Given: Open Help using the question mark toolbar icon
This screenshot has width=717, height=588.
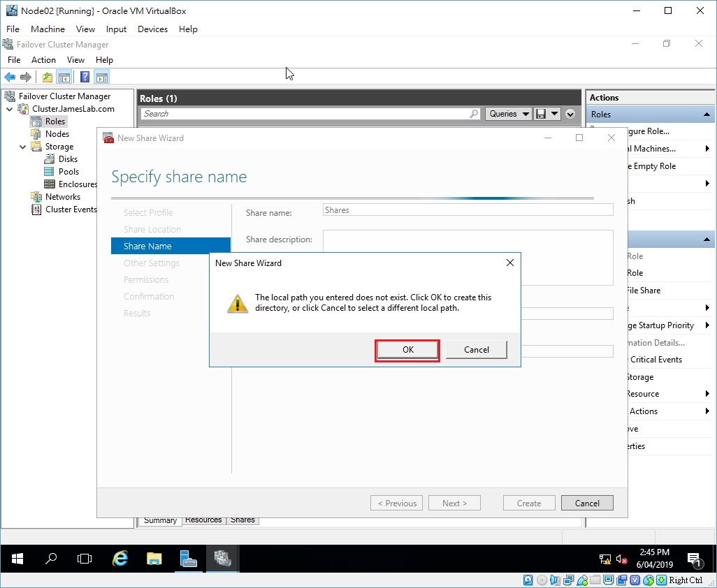Looking at the screenshot, I should point(85,77).
